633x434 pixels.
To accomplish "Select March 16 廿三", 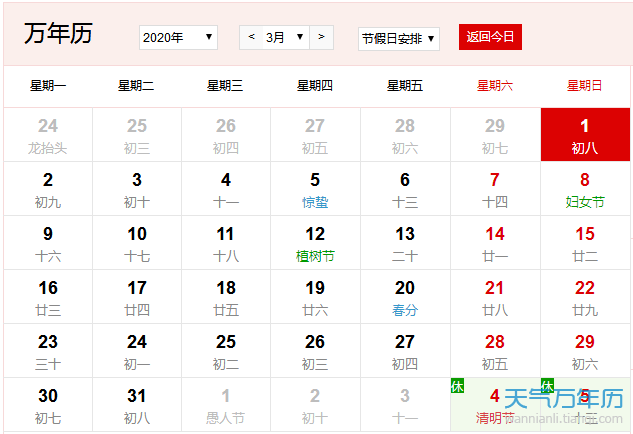I will point(48,297).
